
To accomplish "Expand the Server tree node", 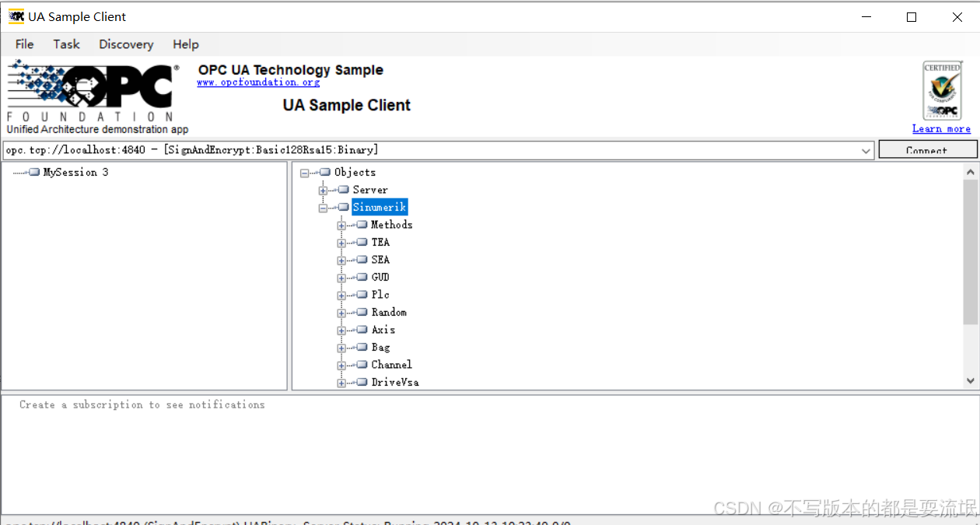I will pyautogui.click(x=323, y=191).
